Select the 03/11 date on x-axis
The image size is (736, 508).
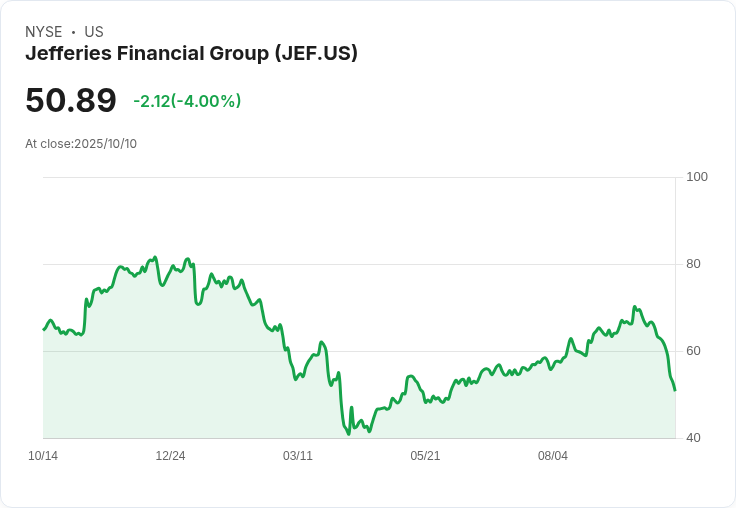[x=298, y=456]
